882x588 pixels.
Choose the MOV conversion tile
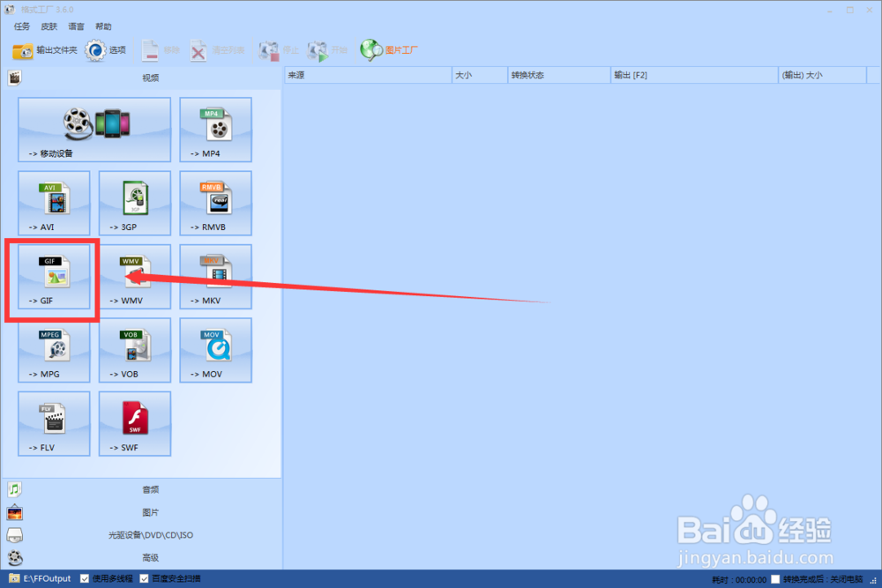(215, 350)
